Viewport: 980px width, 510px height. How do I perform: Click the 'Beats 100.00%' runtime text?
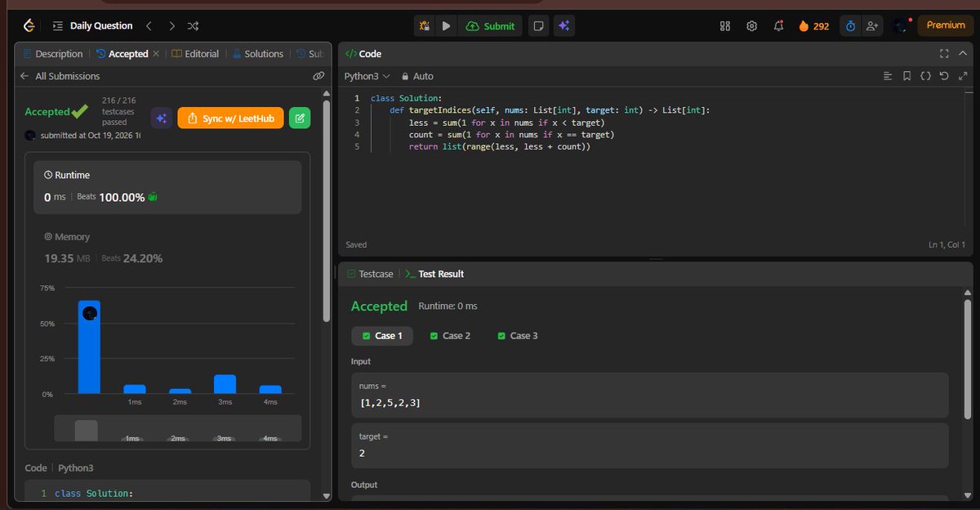(111, 198)
